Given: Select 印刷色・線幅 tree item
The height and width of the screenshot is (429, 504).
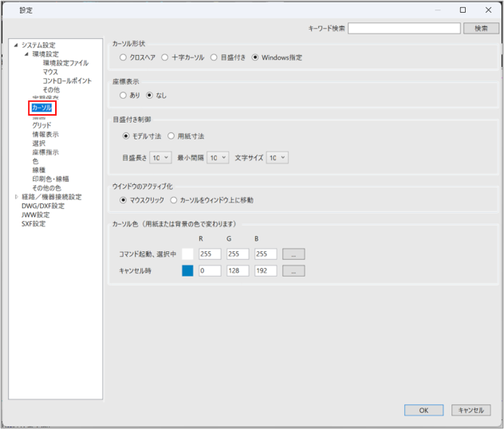Looking at the screenshot, I should click(50, 179).
